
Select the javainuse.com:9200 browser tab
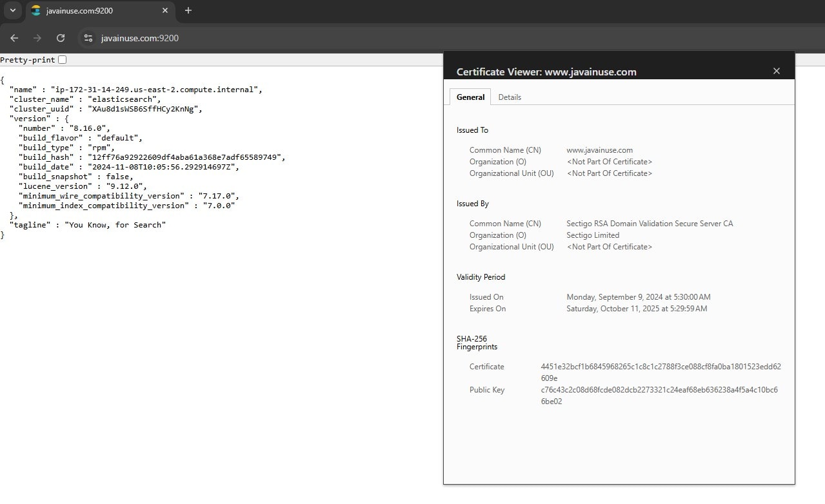tap(101, 11)
